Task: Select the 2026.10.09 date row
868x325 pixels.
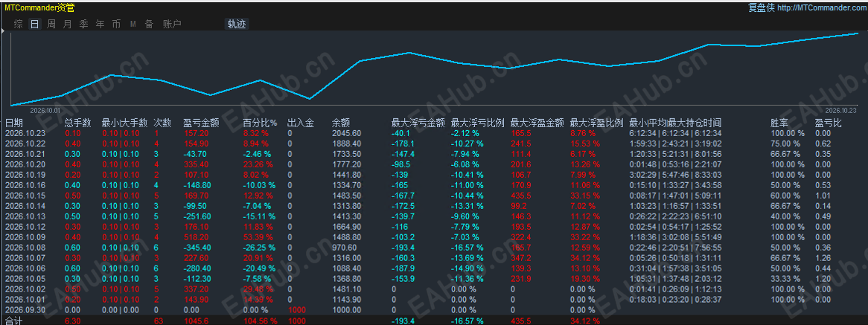Action: pyautogui.click(x=434, y=237)
